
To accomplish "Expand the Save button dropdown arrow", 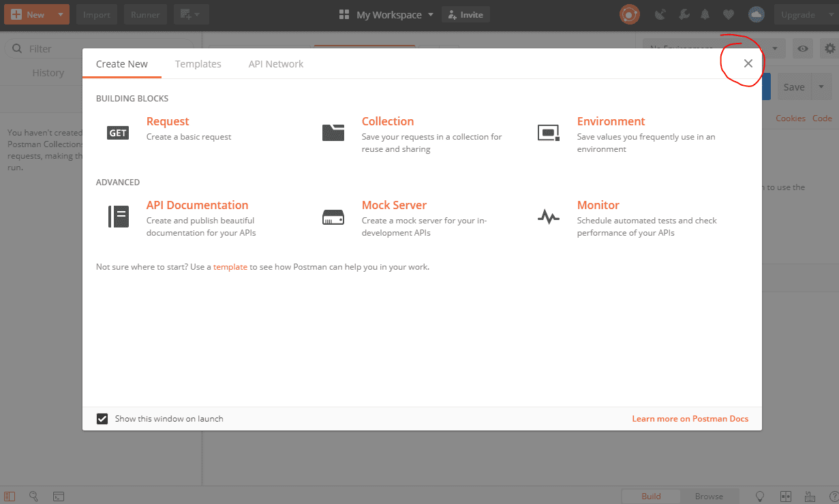I will (x=821, y=87).
